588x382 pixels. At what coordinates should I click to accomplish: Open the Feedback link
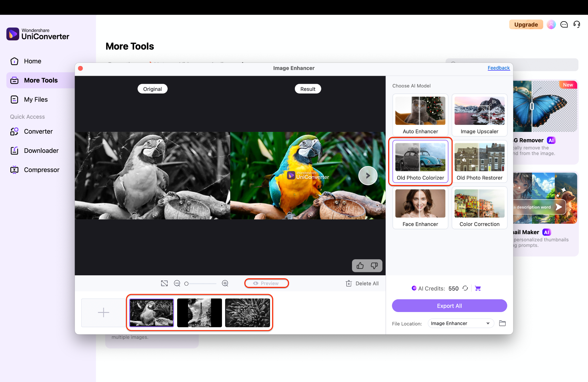tap(498, 68)
